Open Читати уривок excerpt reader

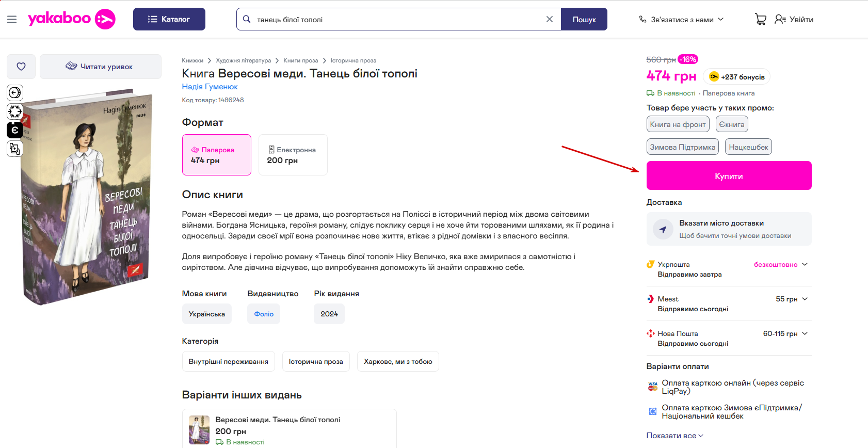point(101,67)
